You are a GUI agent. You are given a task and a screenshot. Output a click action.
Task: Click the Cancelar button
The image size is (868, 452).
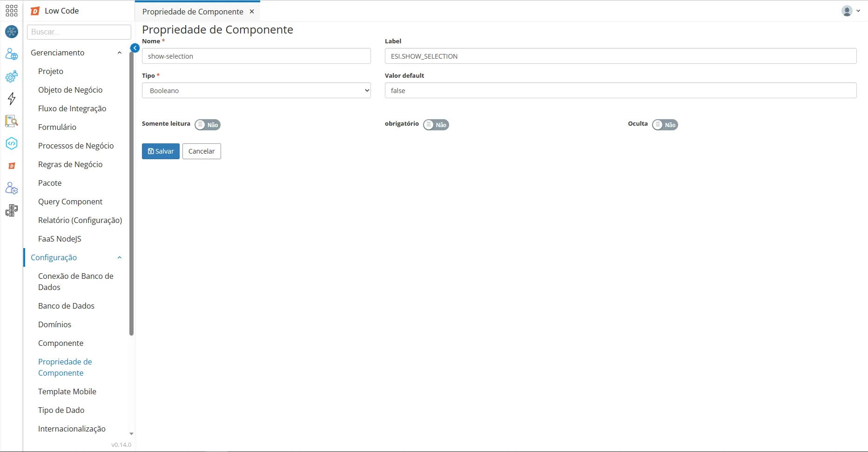202,151
